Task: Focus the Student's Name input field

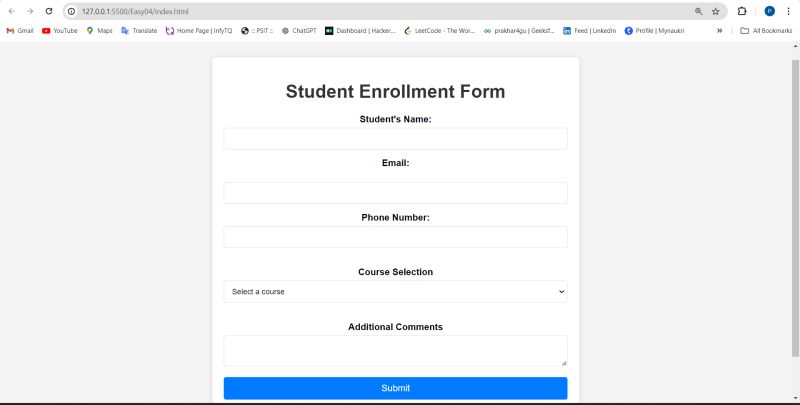Action: point(395,139)
